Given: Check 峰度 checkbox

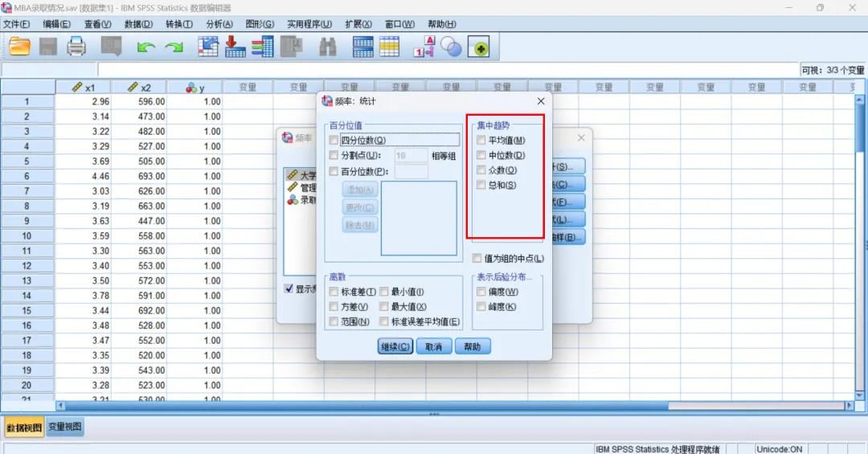Looking at the screenshot, I should click(481, 306).
